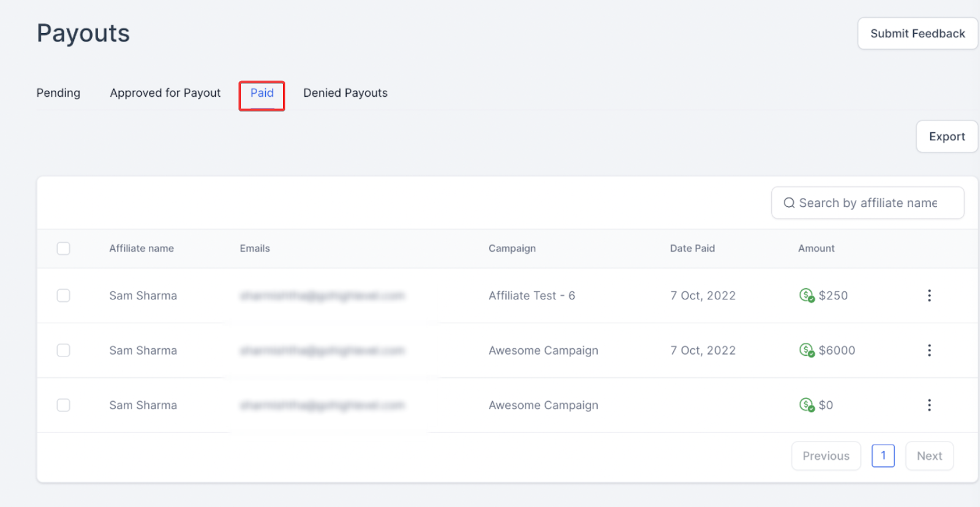Click the paid status icon beside $0
The image size is (980, 507).
(x=807, y=405)
